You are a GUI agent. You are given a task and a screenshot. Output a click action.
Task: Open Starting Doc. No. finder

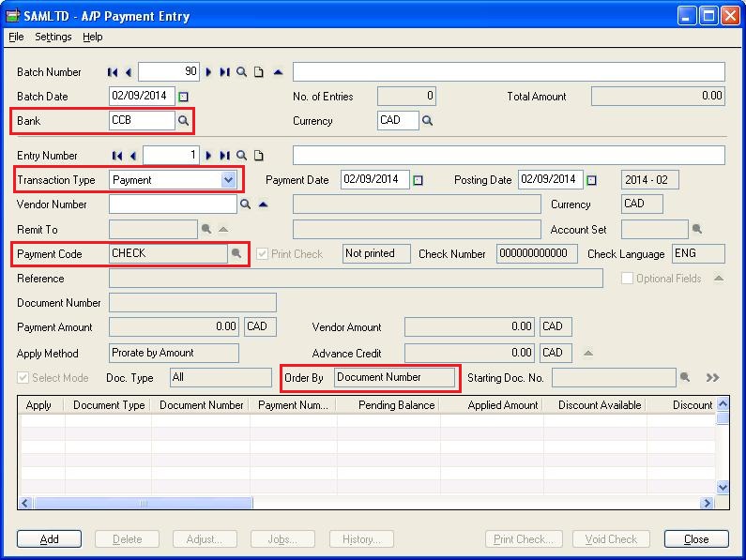(685, 377)
